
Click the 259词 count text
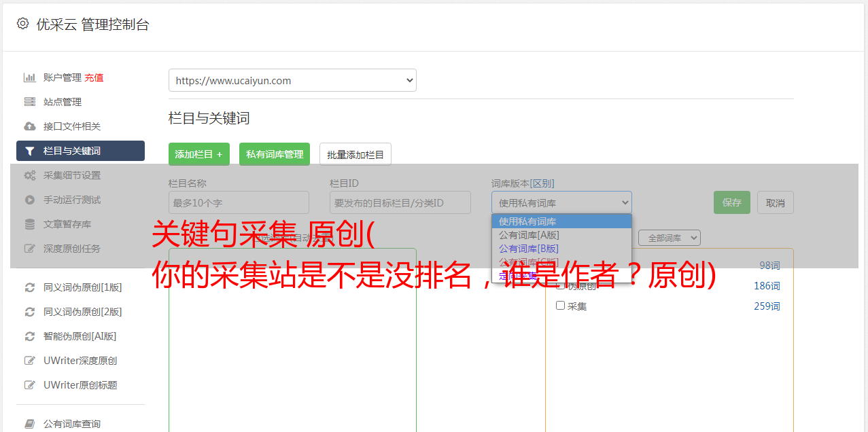[x=767, y=306]
